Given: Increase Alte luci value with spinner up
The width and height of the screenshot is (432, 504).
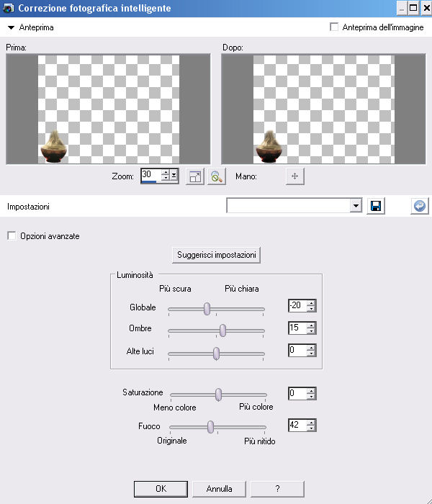Looking at the screenshot, I should [x=311, y=347].
